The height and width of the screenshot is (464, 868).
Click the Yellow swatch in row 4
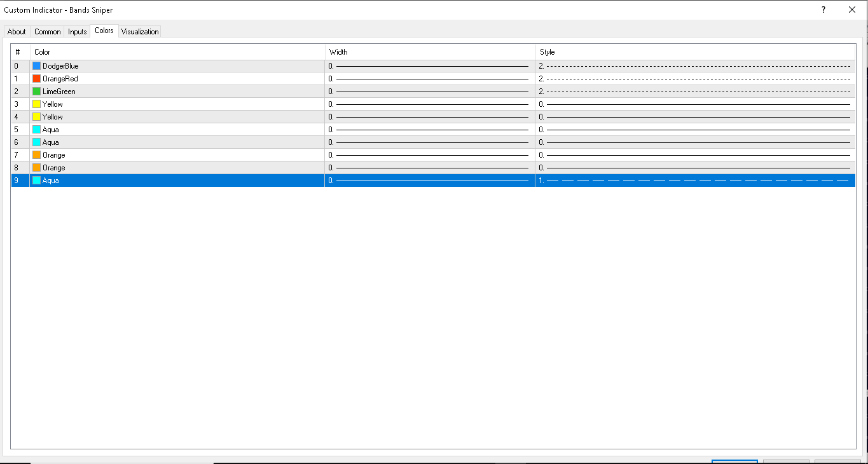pos(37,117)
